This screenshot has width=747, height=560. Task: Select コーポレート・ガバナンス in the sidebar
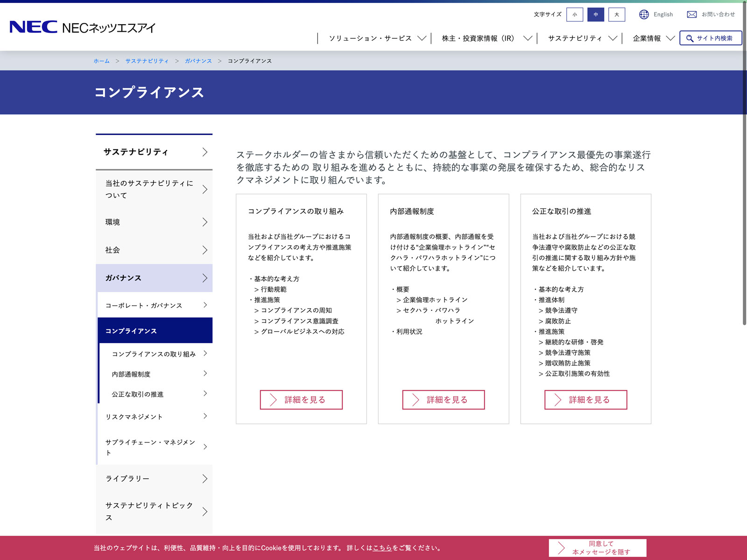coord(144,305)
